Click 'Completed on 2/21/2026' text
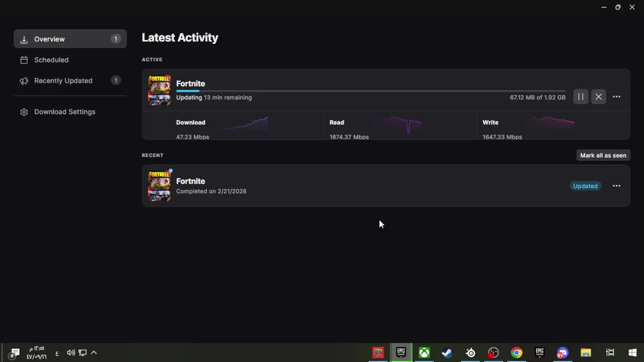644x362 pixels. click(211, 191)
